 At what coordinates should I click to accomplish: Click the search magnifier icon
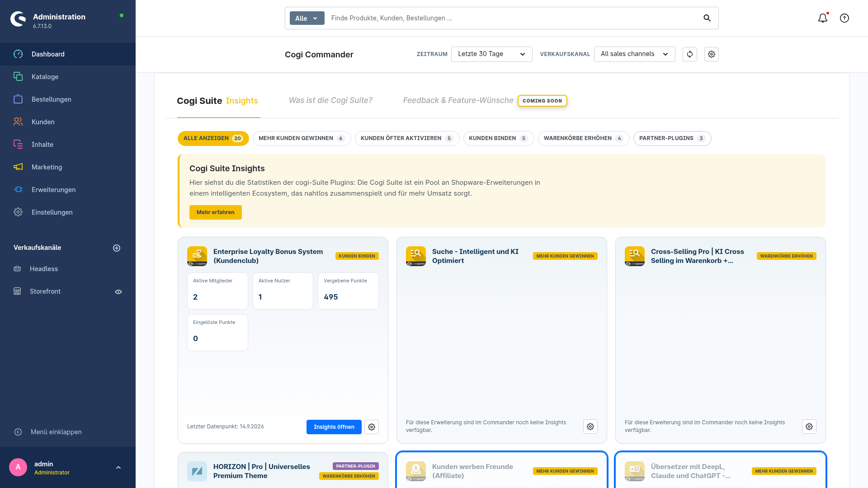(x=707, y=18)
